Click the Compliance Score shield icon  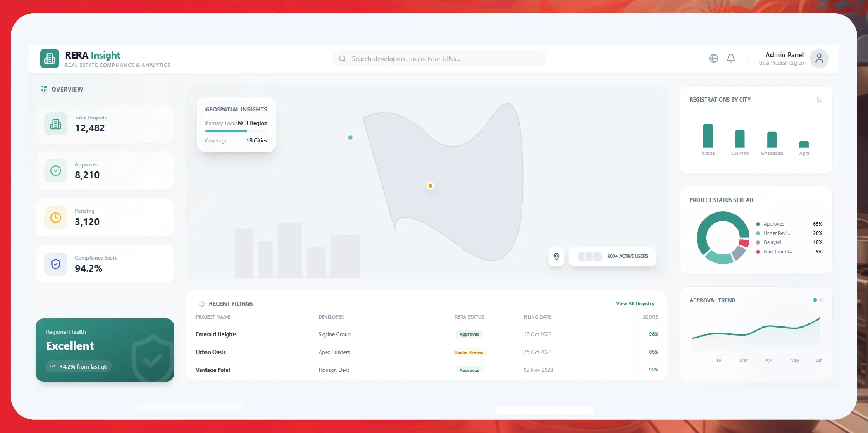click(x=56, y=264)
